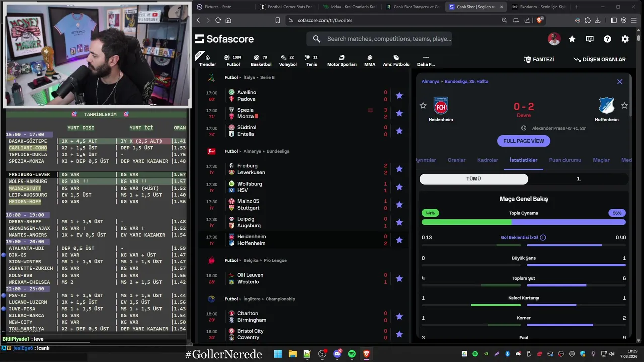The height and width of the screenshot is (362, 644).
Task: Open the Amr. Futbolu category
Action: 396,60
